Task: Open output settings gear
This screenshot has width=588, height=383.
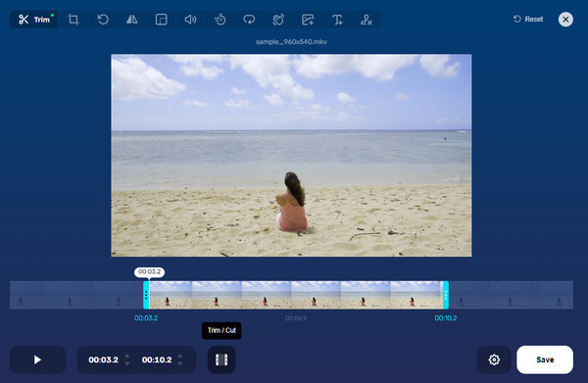Action: [x=494, y=359]
